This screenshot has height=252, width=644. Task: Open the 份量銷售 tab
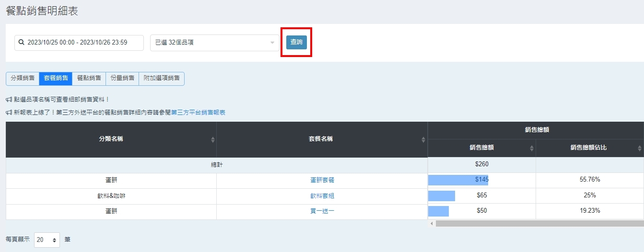coord(122,79)
